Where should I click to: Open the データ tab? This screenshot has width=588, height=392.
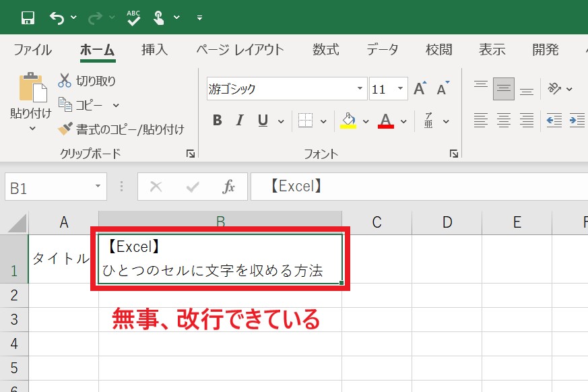[382, 50]
